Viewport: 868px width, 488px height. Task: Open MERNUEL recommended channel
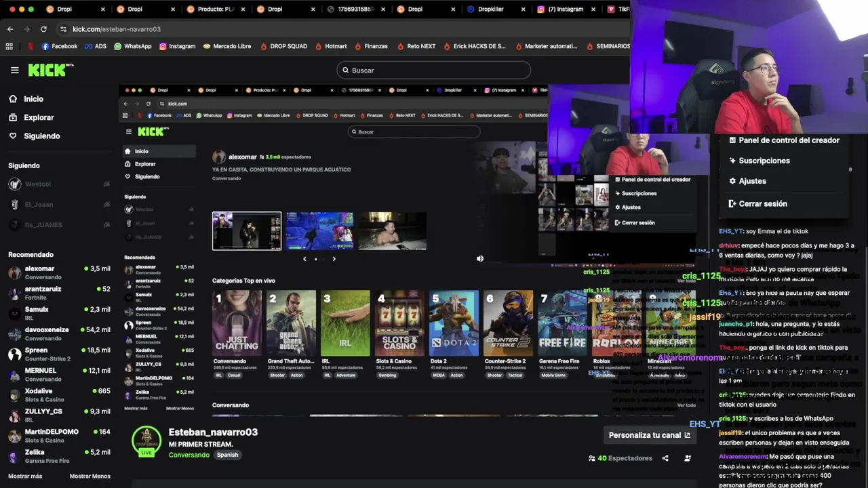click(x=59, y=374)
